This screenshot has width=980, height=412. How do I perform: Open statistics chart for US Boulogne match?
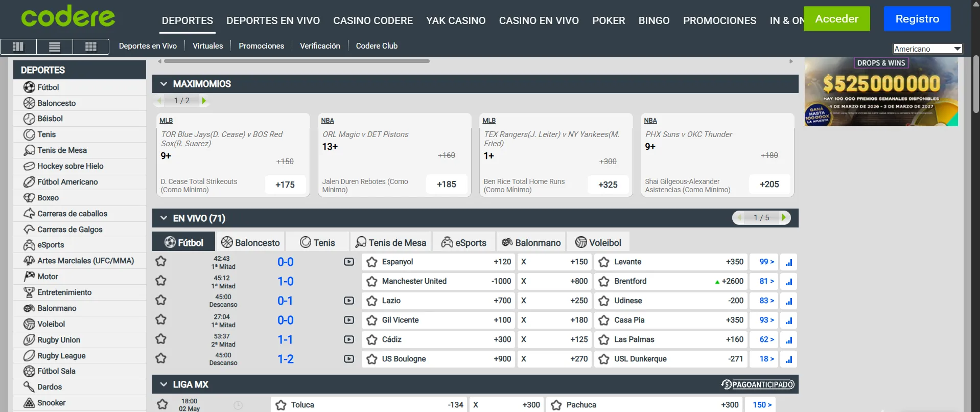click(789, 359)
